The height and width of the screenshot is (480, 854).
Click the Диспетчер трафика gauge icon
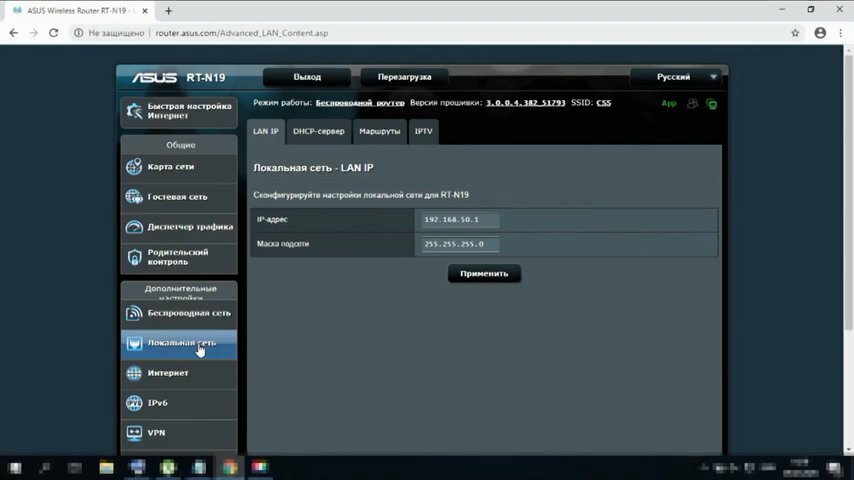click(x=134, y=227)
